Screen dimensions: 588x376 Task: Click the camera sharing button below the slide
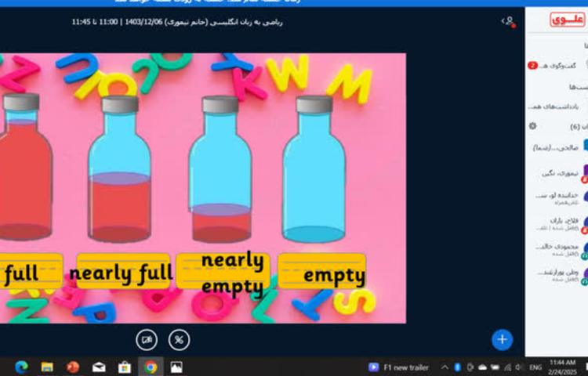point(147,339)
